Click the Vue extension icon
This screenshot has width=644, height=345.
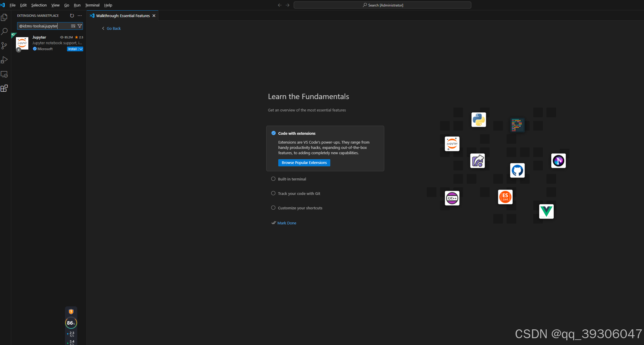546,211
